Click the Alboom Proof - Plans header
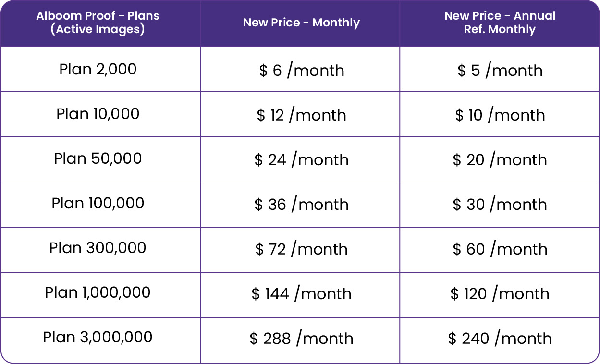The width and height of the screenshot is (600, 364). point(98,23)
